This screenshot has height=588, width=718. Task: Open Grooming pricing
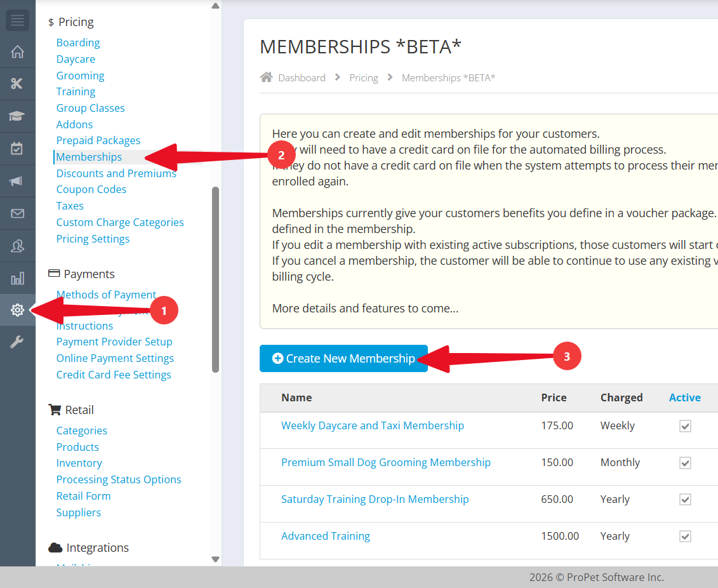[x=80, y=76]
